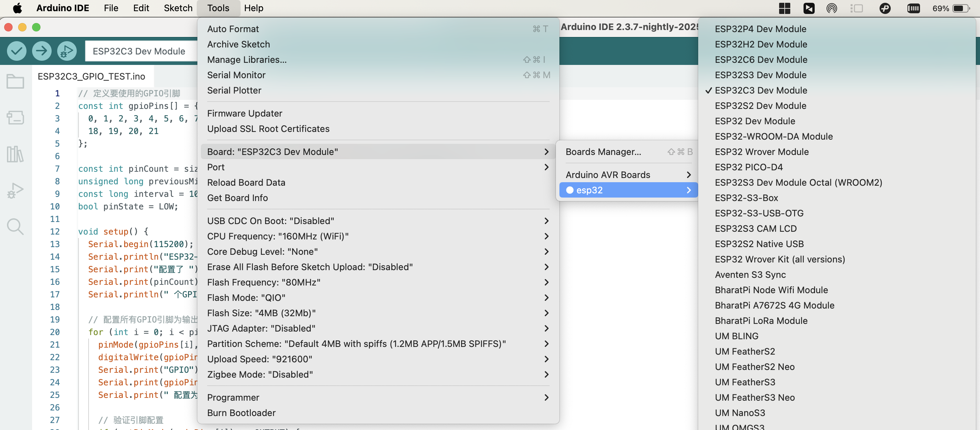
Task: Open Flash Mode QIO options
Action: (x=378, y=297)
